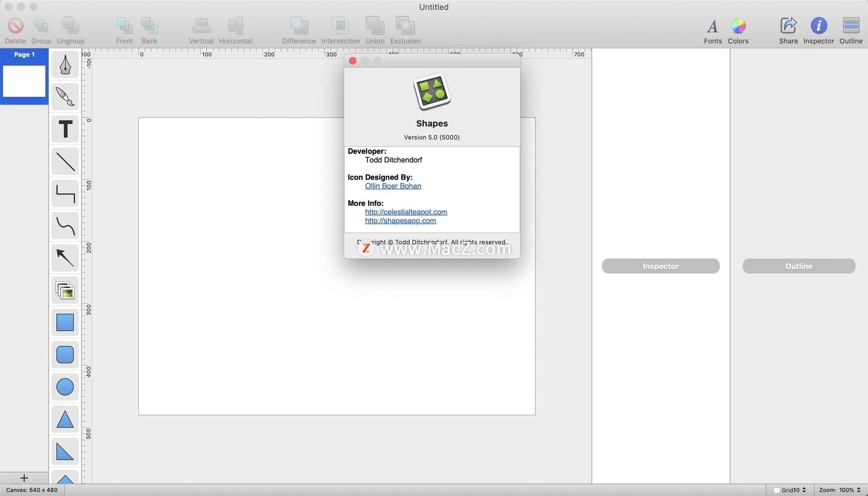The image size is (868, 496).
Task: Align objects with Vertical button
Action: 201,26
